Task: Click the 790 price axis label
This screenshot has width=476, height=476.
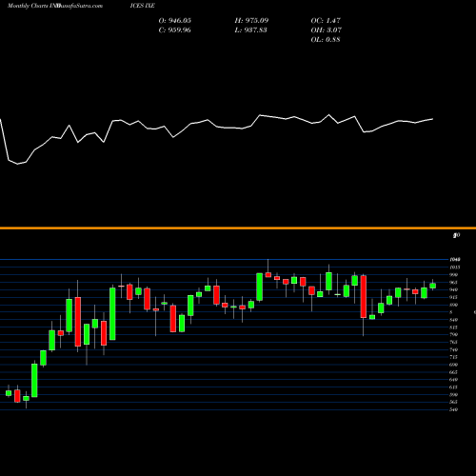Action: (454, 334)
